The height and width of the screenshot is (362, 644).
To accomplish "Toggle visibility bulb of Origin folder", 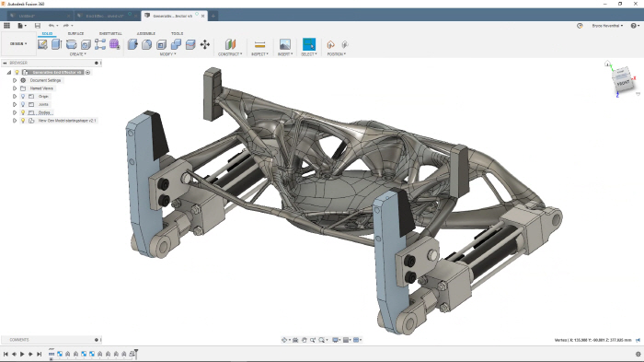I will (x=23, y=97).
